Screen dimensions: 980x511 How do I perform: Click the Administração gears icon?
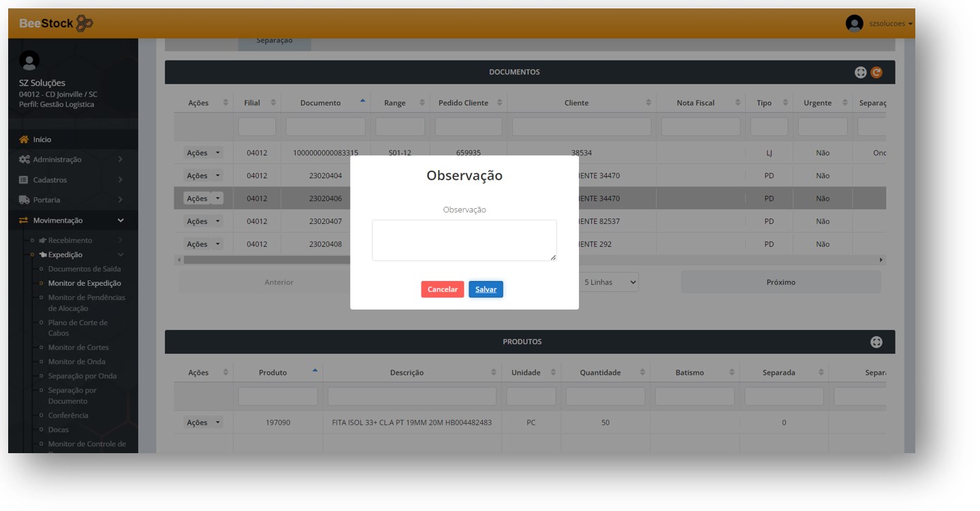tap(25, 159)
